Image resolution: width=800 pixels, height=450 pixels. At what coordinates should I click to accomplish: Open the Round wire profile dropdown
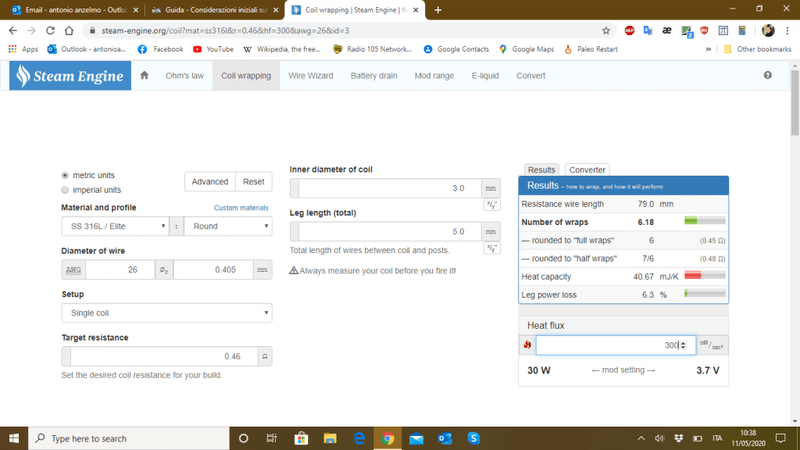click(228, 227)
